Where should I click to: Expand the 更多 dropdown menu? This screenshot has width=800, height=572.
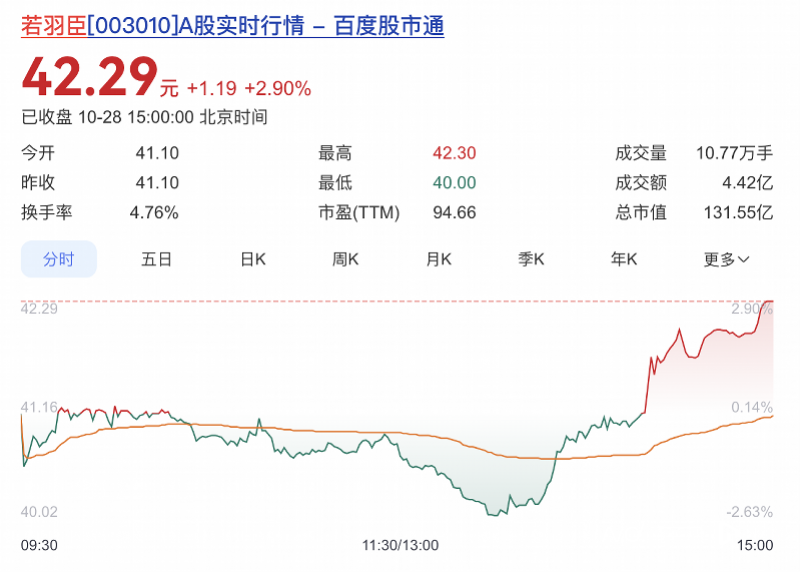point(726,259)
